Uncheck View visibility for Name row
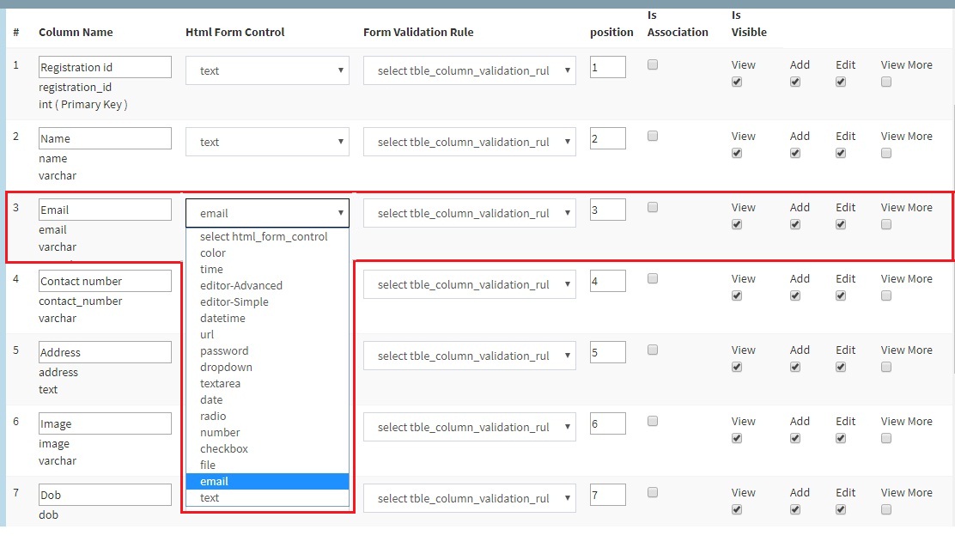This screenshot has height=560, width=955. [737, 153]
